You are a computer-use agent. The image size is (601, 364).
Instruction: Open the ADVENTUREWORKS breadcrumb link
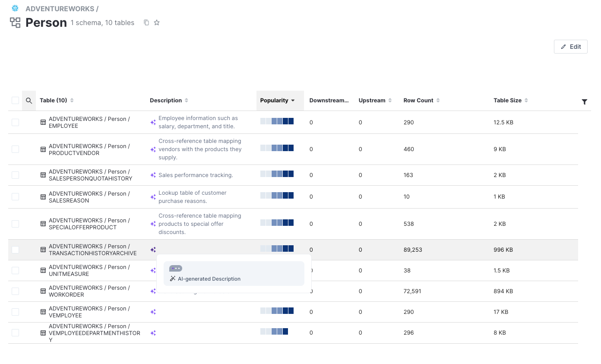pyautogui.click(x=60, y=9)
